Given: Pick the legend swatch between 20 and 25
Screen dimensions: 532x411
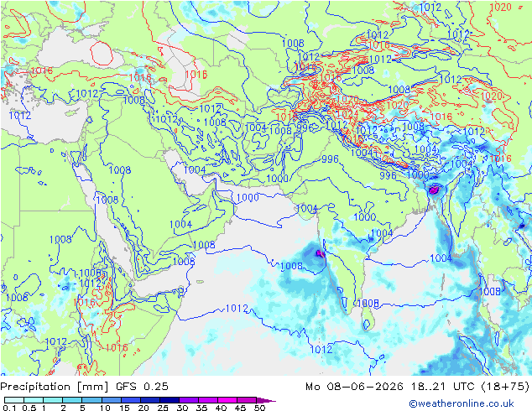Looking at the screenshot, I should (x=149, y=400).
